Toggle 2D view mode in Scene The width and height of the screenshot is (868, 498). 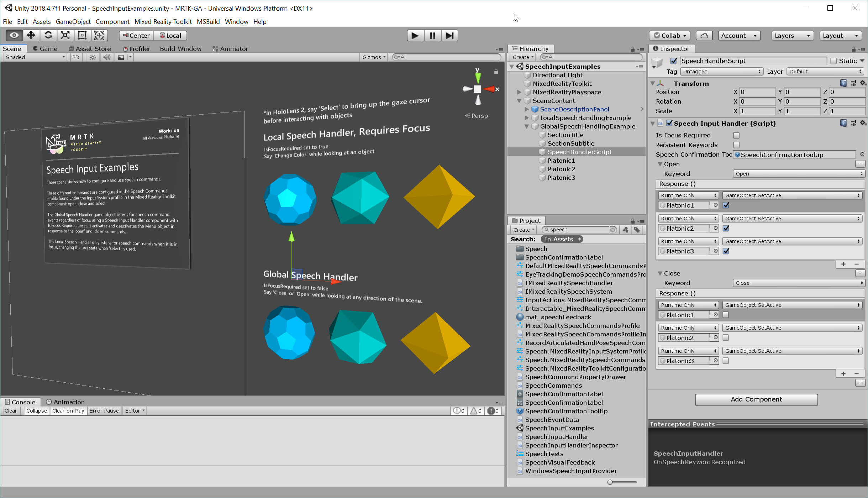pyautogui.click(x=75, y=57)
